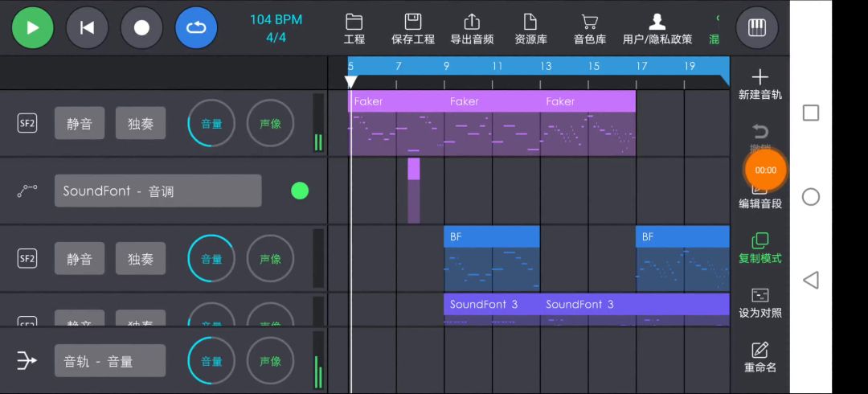
Task: Open the 工程 project folder menu
Action: [x=354, y=29]
